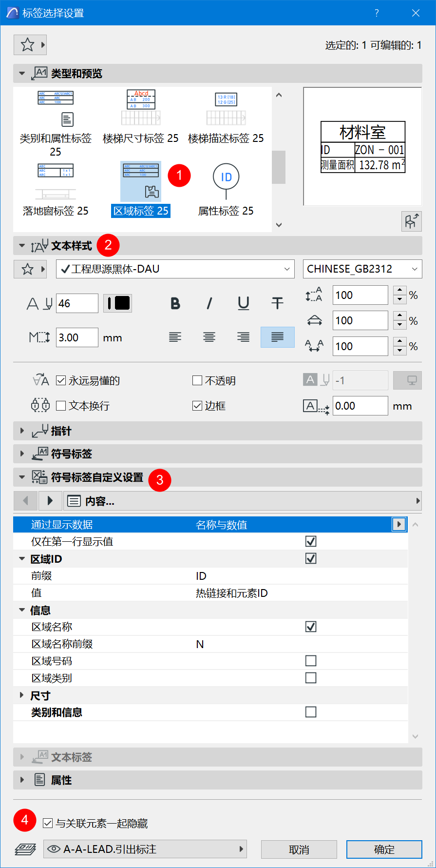The image size is (436, 868).
Task: Click the 确定 button
Action: [x=384, y=849]
